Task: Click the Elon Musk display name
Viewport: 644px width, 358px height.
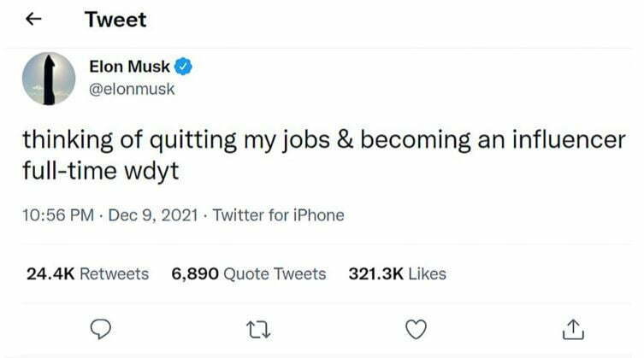Action: click(x=129, y=67)
